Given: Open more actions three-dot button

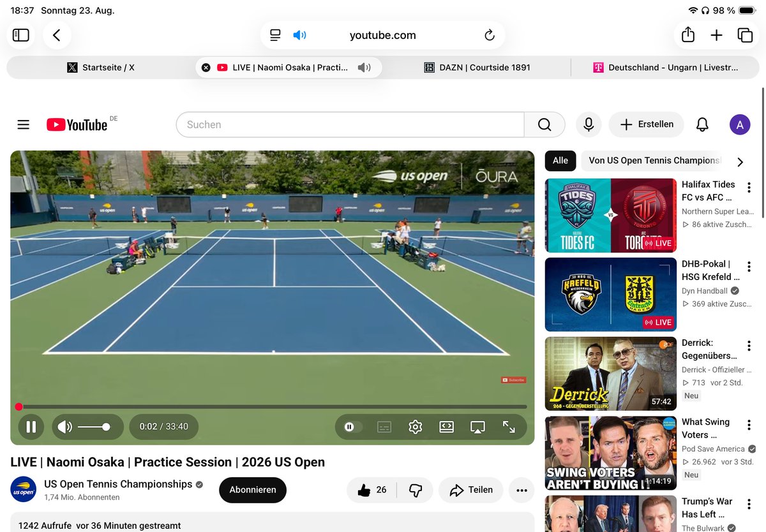Looking at the screenshot, I should pos(522,490).
